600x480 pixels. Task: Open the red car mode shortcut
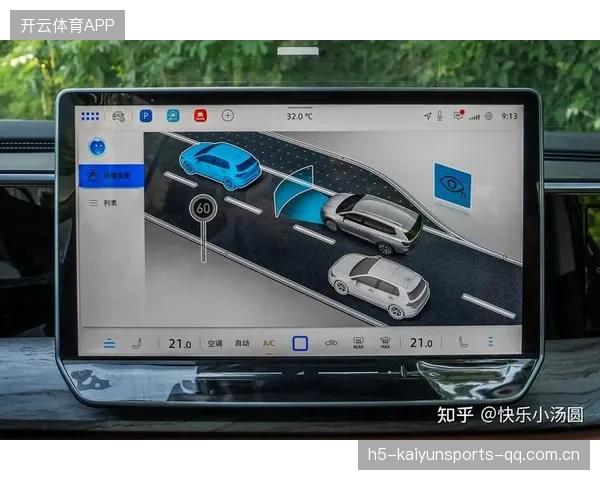(x=200, y=115)
